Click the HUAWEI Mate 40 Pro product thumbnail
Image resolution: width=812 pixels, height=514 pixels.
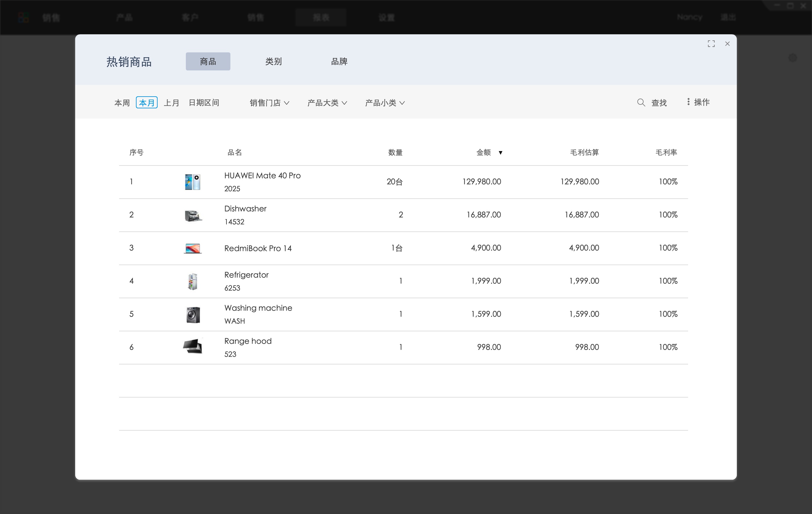coord(193,182)
